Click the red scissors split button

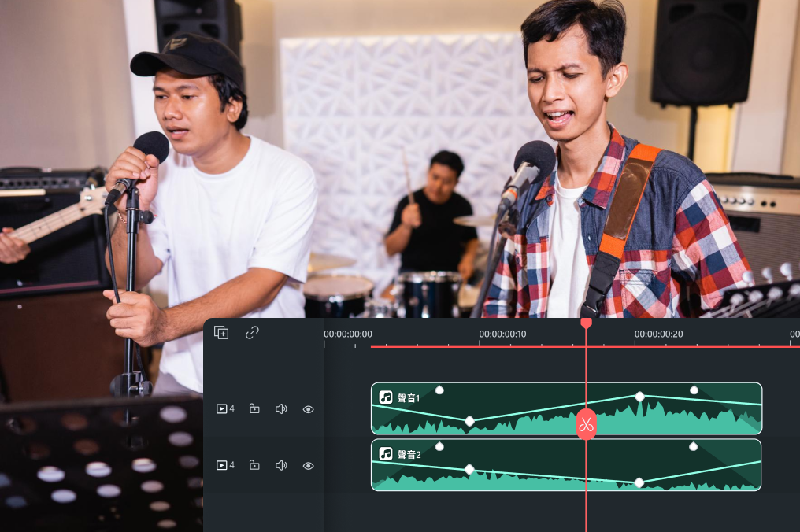pos(587,424)
